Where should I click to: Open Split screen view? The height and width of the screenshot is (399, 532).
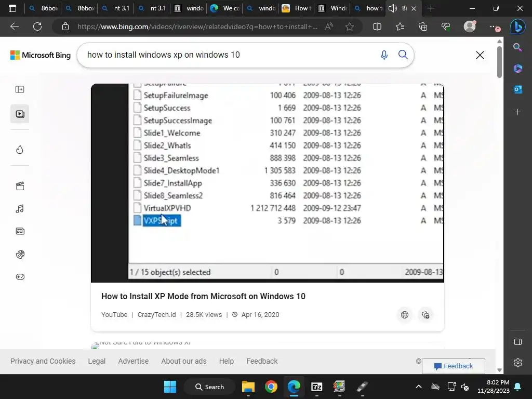click(377, 26)
